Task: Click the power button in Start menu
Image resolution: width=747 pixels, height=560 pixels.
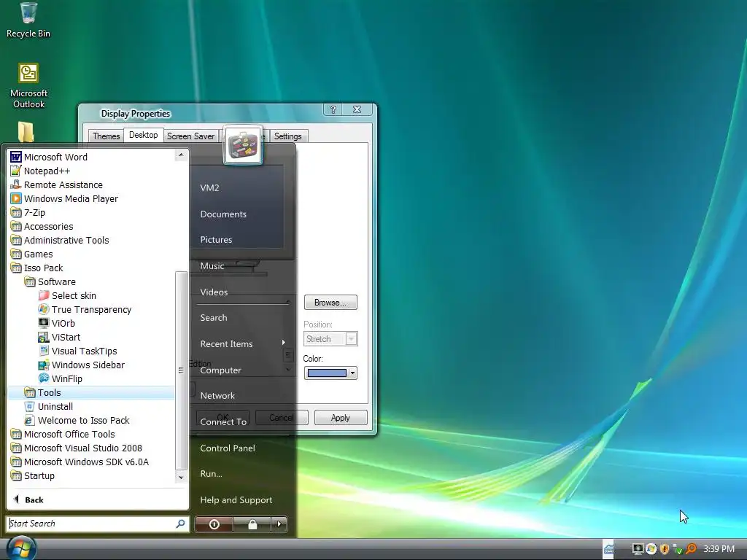Action: point(214,524)
